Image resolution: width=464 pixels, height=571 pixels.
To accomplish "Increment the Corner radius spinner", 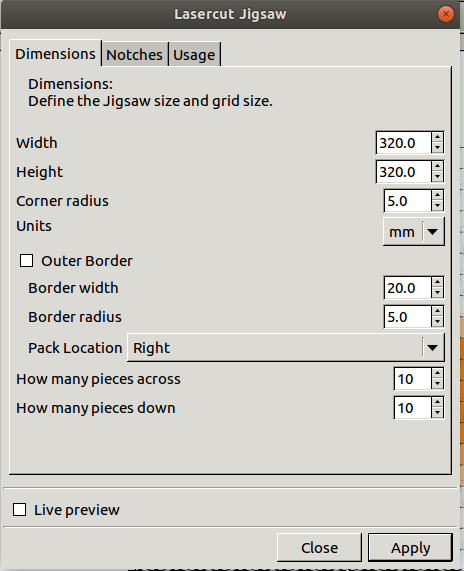I will tap(437, 196).
